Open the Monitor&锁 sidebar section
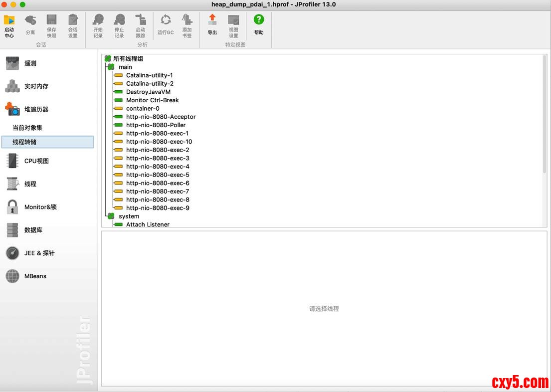Screen dimensions: 551x392 (40, 207)
